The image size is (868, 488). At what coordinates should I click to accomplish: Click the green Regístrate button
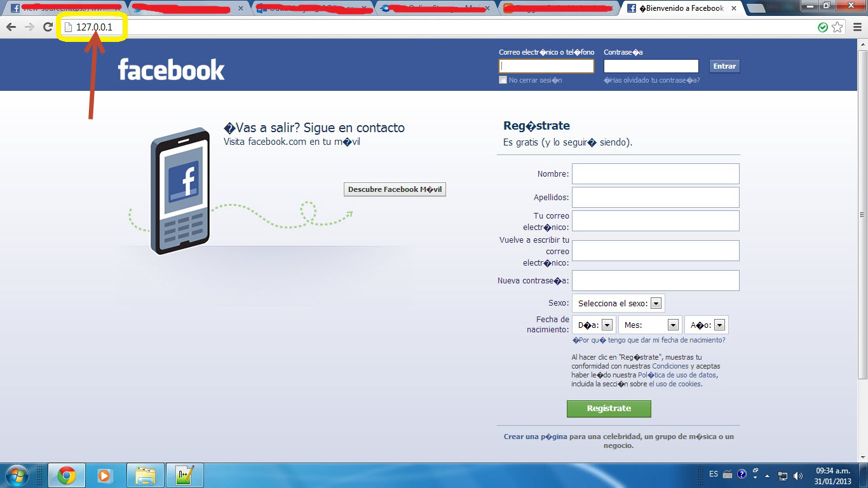point(609,409)
